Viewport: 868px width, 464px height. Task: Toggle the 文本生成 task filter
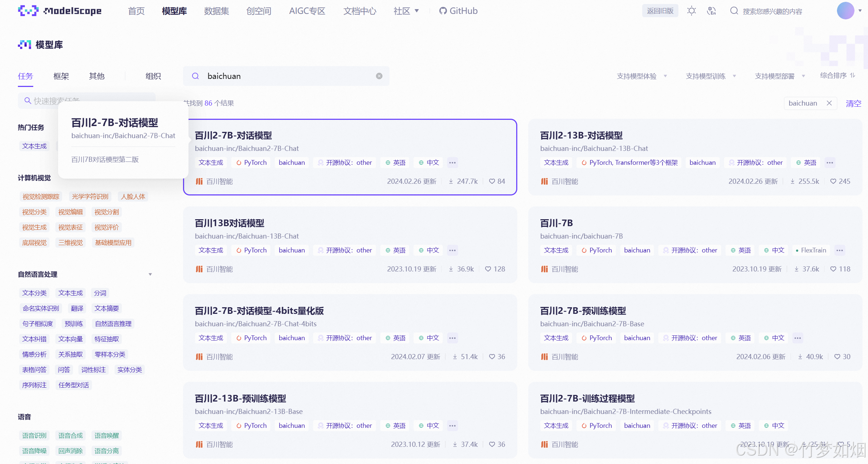click(x=34, y=146)
